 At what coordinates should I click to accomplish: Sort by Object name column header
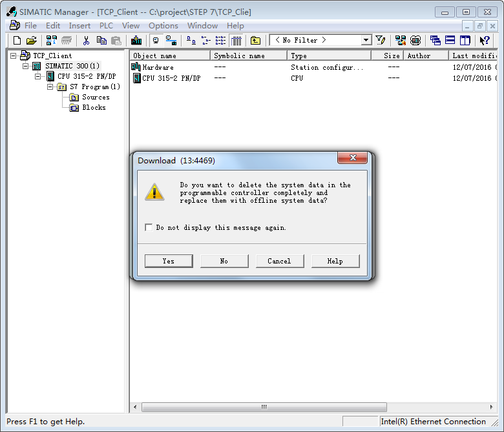click(x=170, y=56)
